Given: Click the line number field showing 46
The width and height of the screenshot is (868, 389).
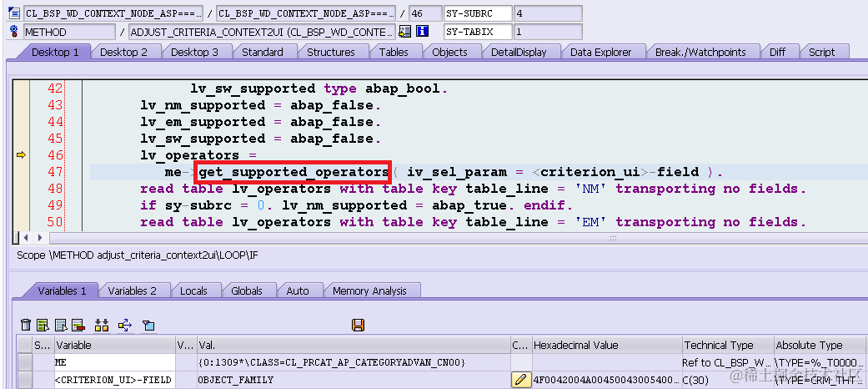Looking at the screenshot, I should (x=424, y=13).
